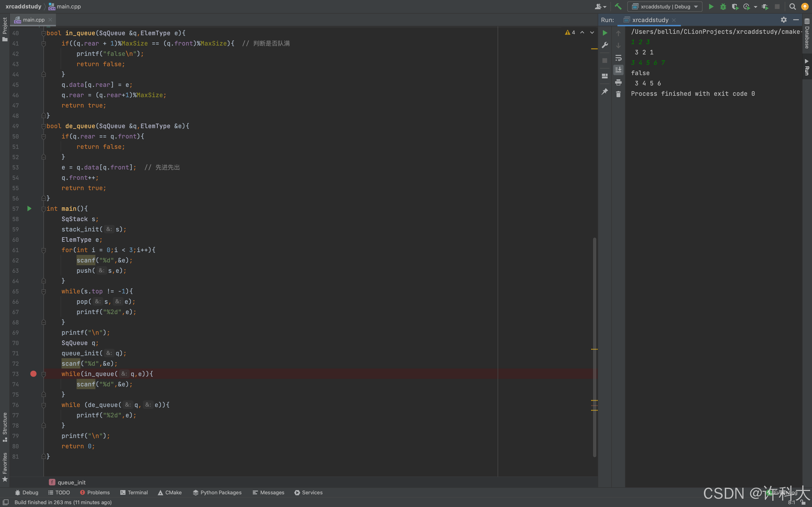The height and width of the screenshot is (507, 812).
Task: Open the Search Everywhere magnifier
Action: pos(792,6)
